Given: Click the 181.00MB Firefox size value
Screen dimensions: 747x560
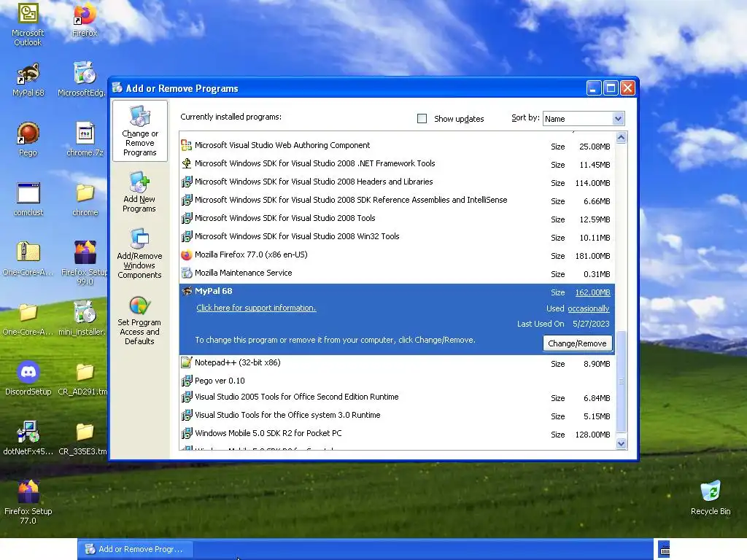Looking at the screenshot, I should tap(592, 256).
